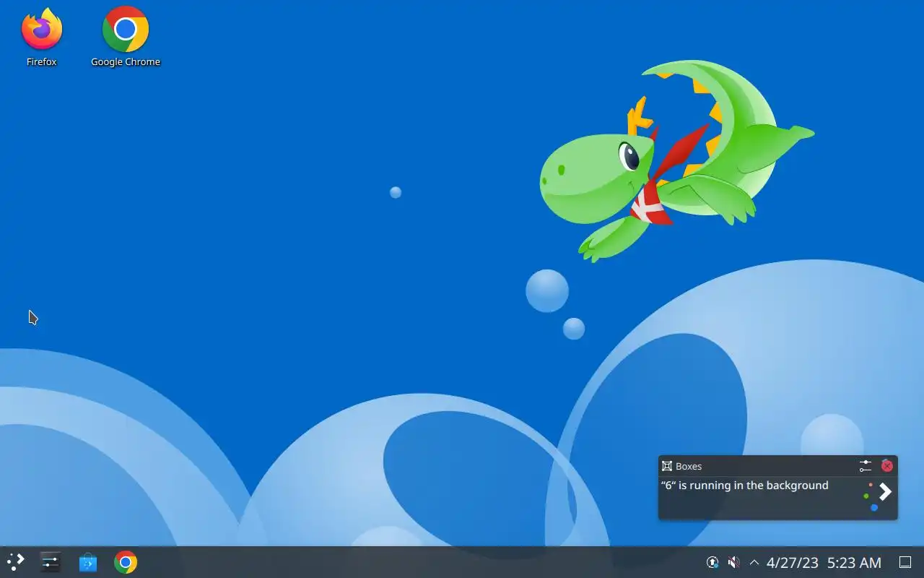Image resolution: width=924 pixels, height=578 pixels.
Task: Expand hidden system tray icons arrow
Action: pyautogui.click(x=754, y=562)
